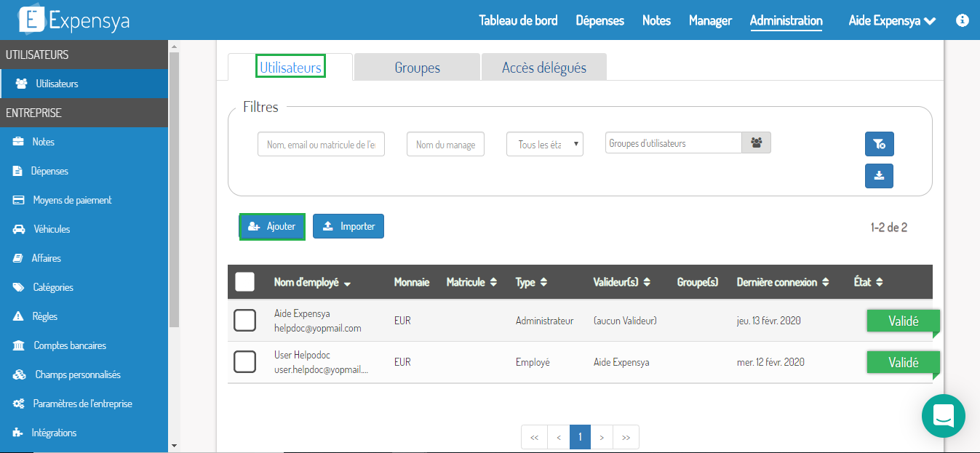Toggle the Nom d'employé sort arrow
The image size is (980, 453).
[x=347, y=284]
